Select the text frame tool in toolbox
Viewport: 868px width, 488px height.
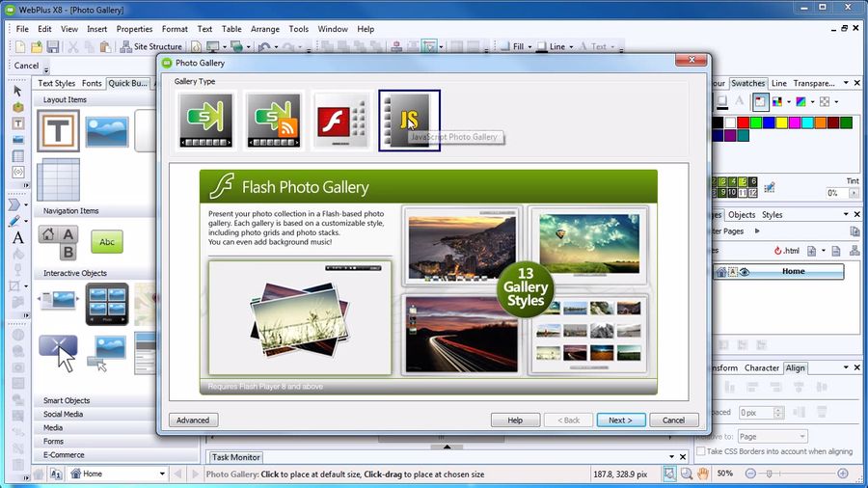coord(17,123)
